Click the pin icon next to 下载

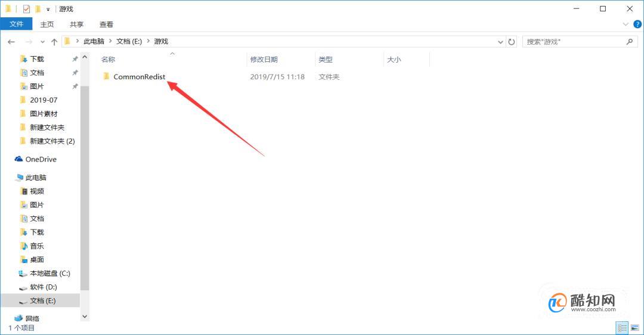[x=75, y=59]
